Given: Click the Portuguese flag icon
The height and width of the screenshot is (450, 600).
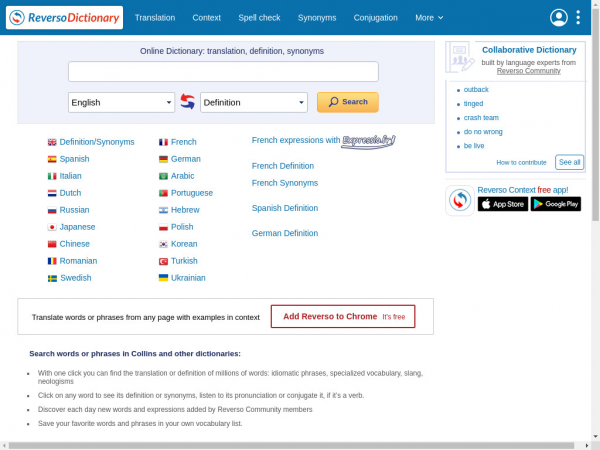Looking at the screenshot, I should point(163,193).
